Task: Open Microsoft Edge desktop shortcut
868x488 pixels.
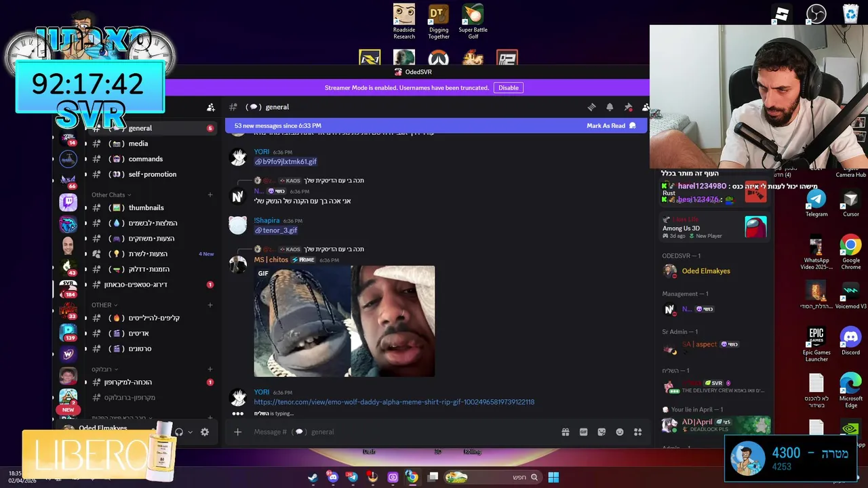Action: pos(851,392)
